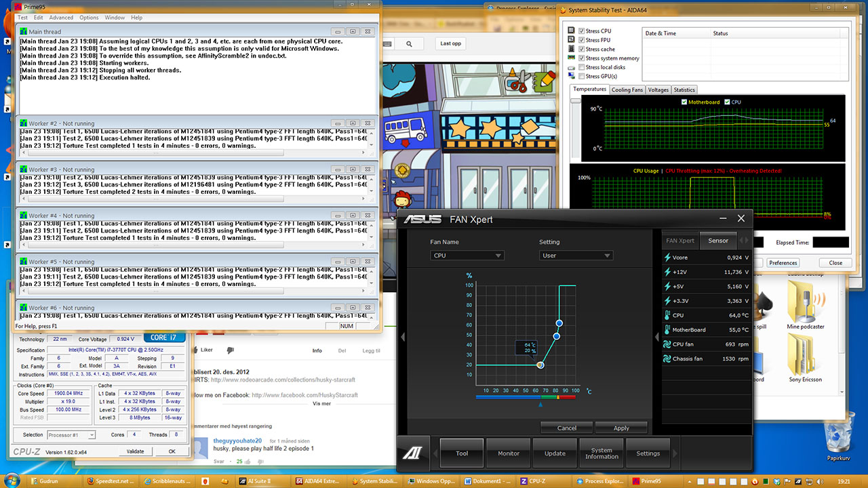868x488 pixels.
Task: Open the Husky Starcraft Facebook link
Action: pos(304,395)
